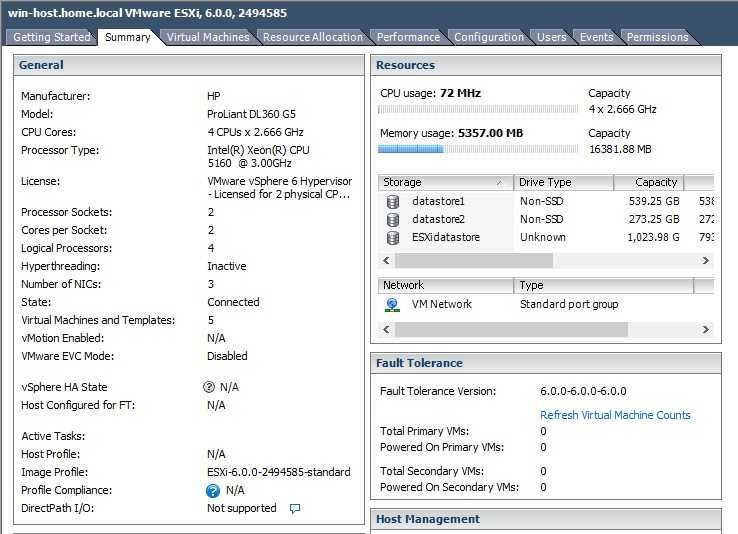Viewport: 738px width, 534px height.
Task: Click the VM Network icon
Action: 392,305
